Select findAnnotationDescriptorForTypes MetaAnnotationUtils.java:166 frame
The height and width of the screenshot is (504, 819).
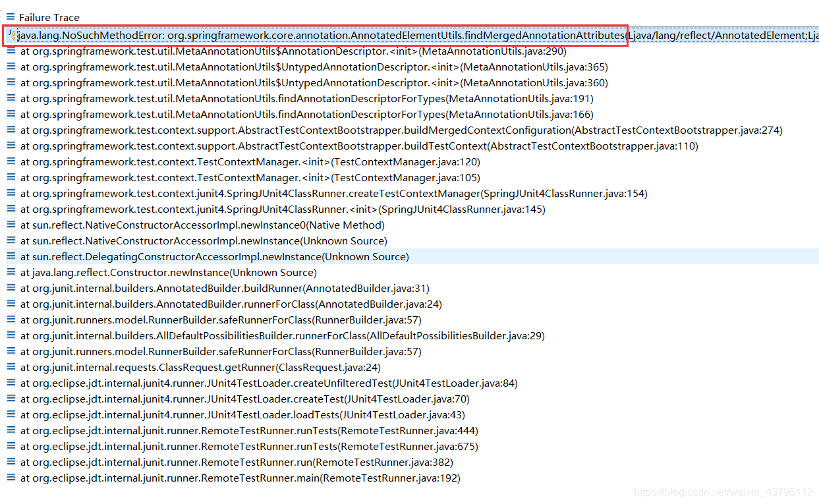[306, 114]
